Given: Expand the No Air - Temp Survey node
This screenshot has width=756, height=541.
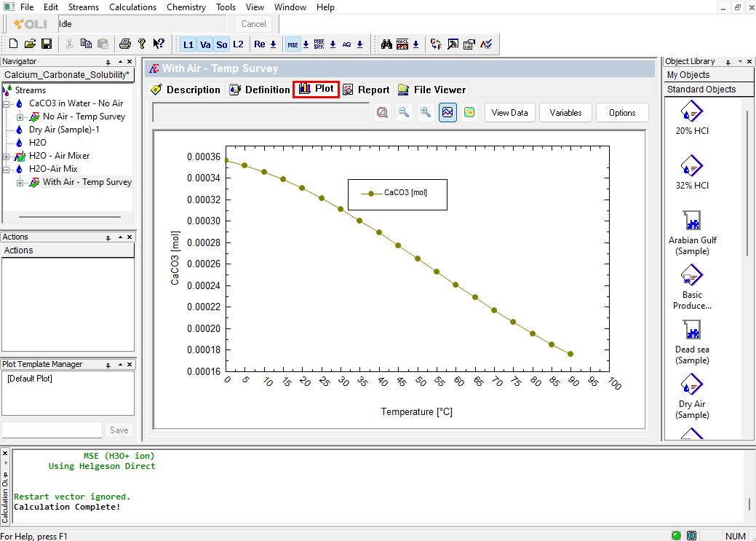Looking at the screenshot, I should pyautogui.click(x=20, y=117).
